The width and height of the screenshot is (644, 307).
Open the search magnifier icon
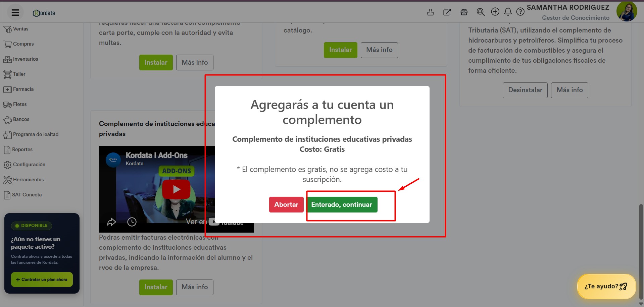tap(481, 12)
